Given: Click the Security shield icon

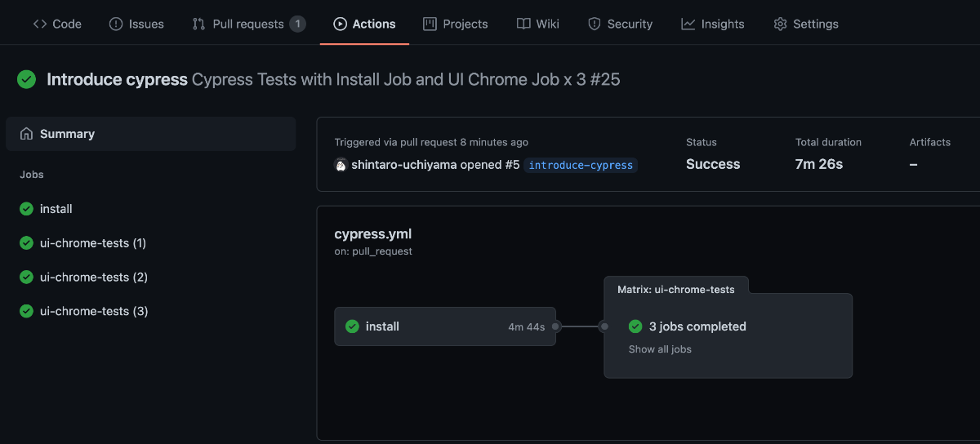Looking at the screenshot, I should tap(595, 24).
